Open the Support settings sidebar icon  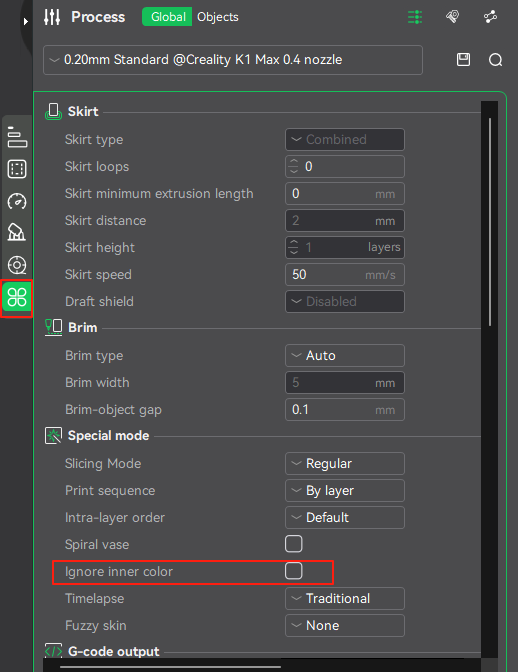click(x=17, y=232)
